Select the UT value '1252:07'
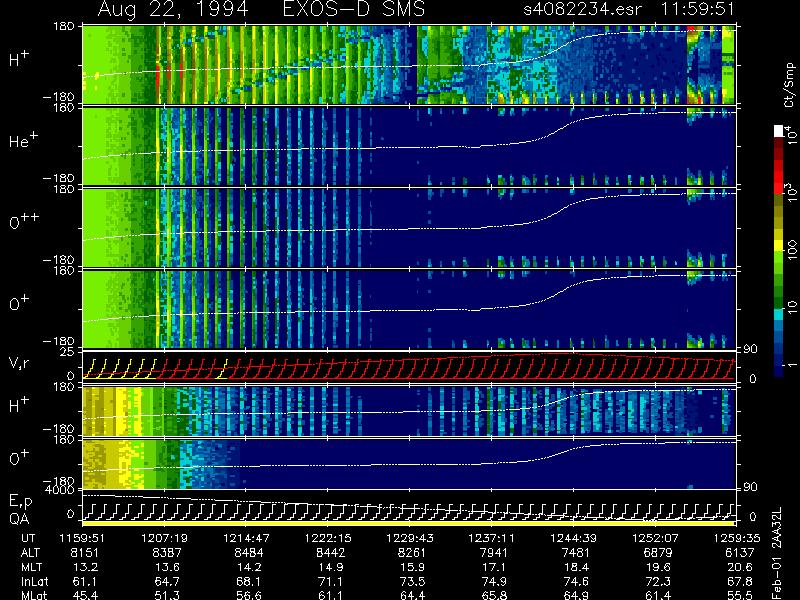The height and width of the screenshot is (600, 800). click(655, 538)
